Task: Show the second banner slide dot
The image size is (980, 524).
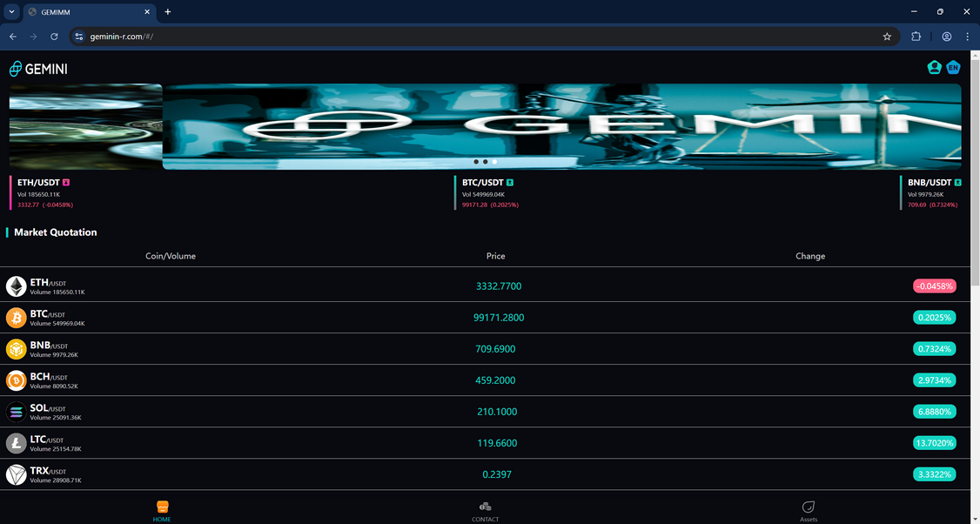Action: coord(485,161)
